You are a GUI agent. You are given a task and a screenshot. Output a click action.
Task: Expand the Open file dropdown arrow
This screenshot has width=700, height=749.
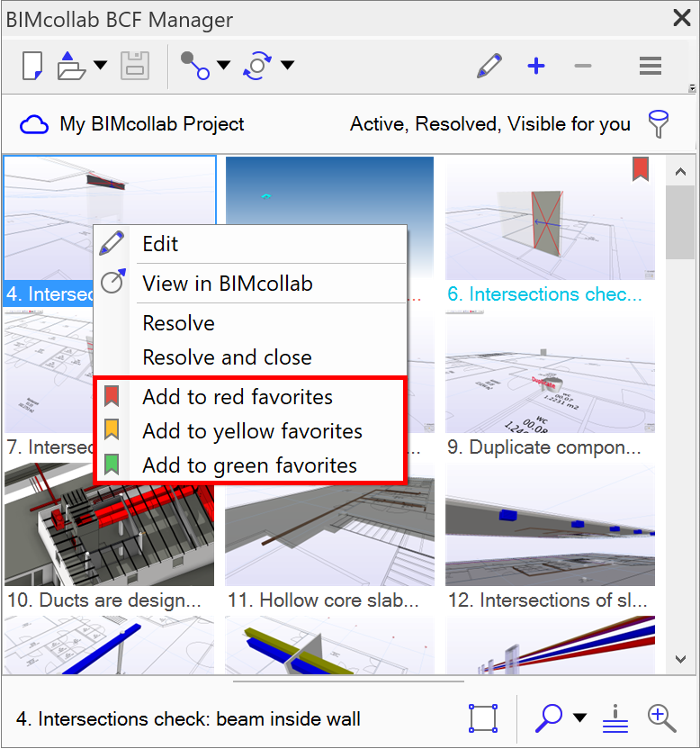[100, 65]
